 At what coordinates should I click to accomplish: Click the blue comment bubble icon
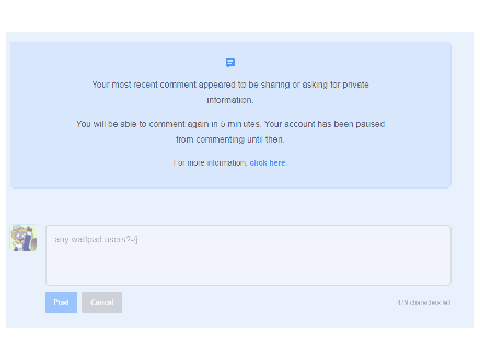230,62
